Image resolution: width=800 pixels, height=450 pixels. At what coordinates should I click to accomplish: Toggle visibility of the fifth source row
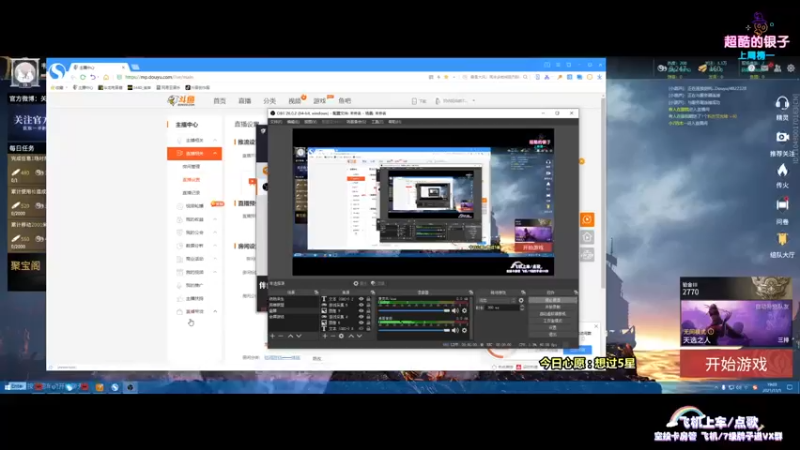(x=361, y=322)
